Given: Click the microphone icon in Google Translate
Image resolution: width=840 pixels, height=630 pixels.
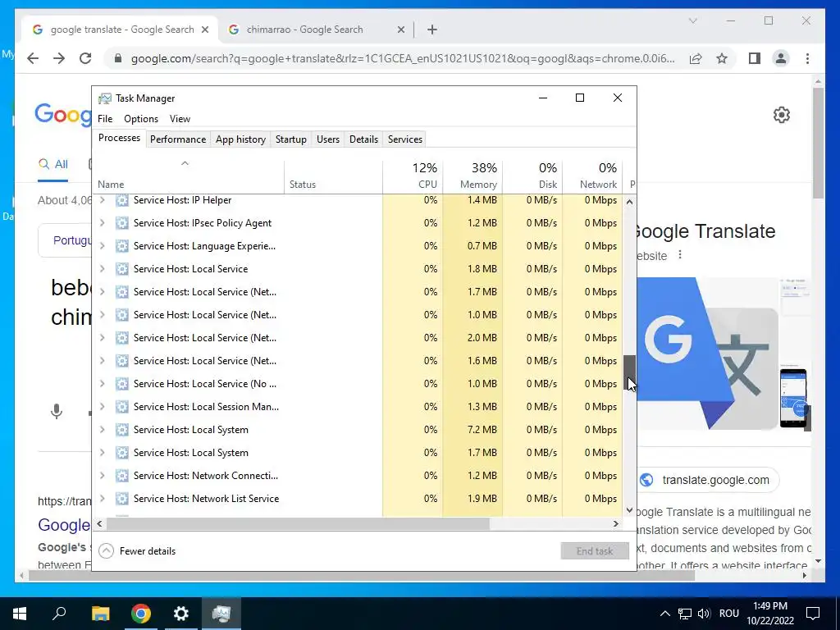Looking at the screenshot, I should pyautogui.click(x=57, y=412).
